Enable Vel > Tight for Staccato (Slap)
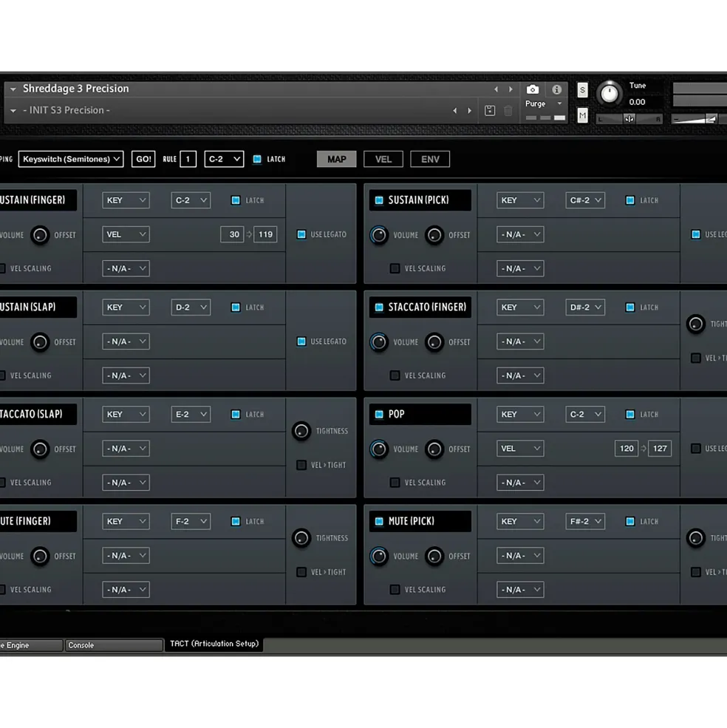 [x=301, y=465]
